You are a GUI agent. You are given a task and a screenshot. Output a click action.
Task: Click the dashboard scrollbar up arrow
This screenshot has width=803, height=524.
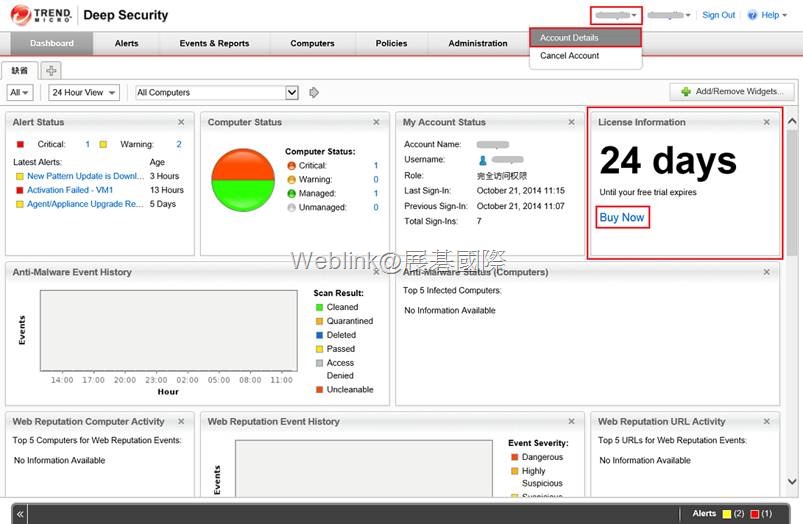[792, 121]
